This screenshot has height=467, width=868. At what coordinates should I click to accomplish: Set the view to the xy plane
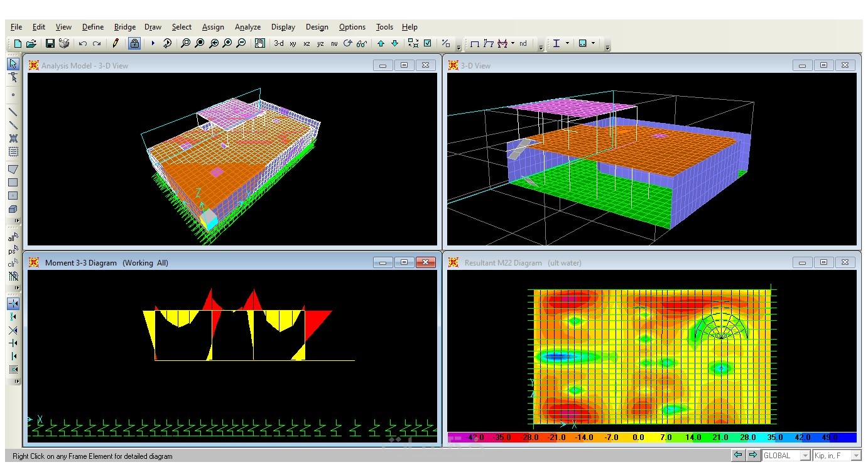[293, 43]
